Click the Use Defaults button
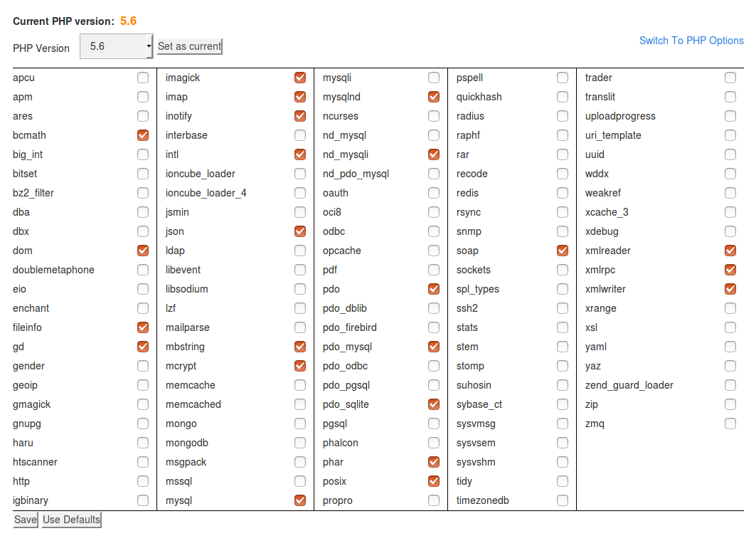 pos(71,520)
